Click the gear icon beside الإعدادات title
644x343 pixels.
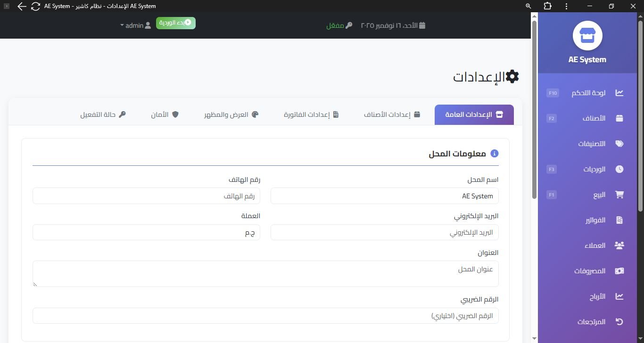point(512,76)
